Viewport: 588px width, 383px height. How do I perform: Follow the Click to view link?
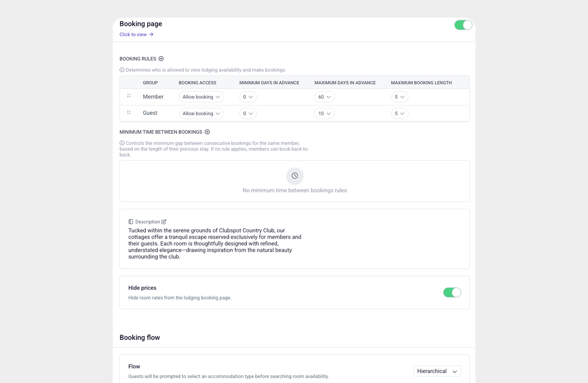[133, 34]
